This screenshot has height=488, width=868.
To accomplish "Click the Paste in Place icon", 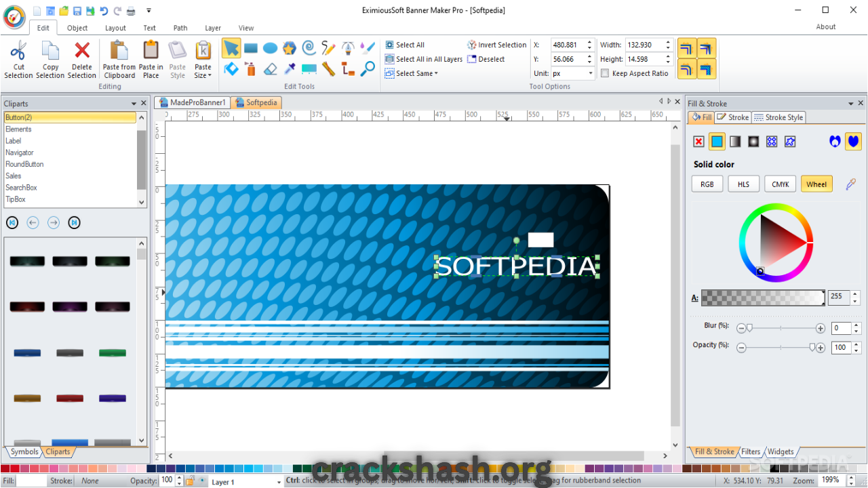I will [x=151, y=51].
